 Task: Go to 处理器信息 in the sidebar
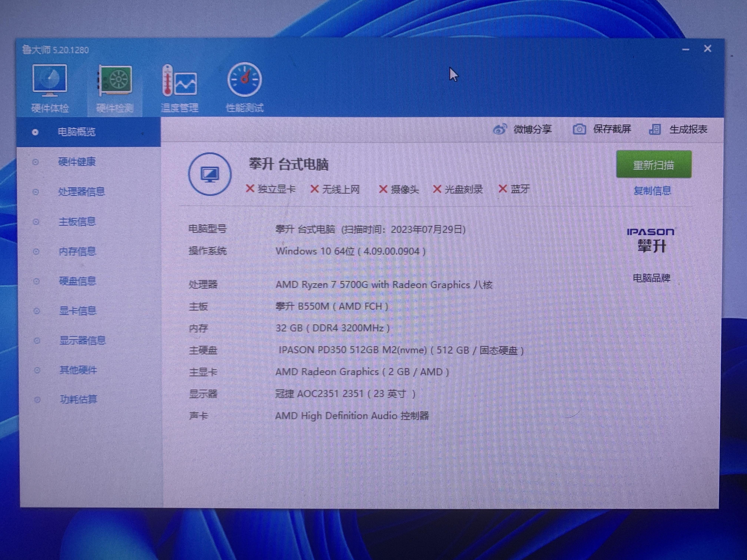(81, 191)
